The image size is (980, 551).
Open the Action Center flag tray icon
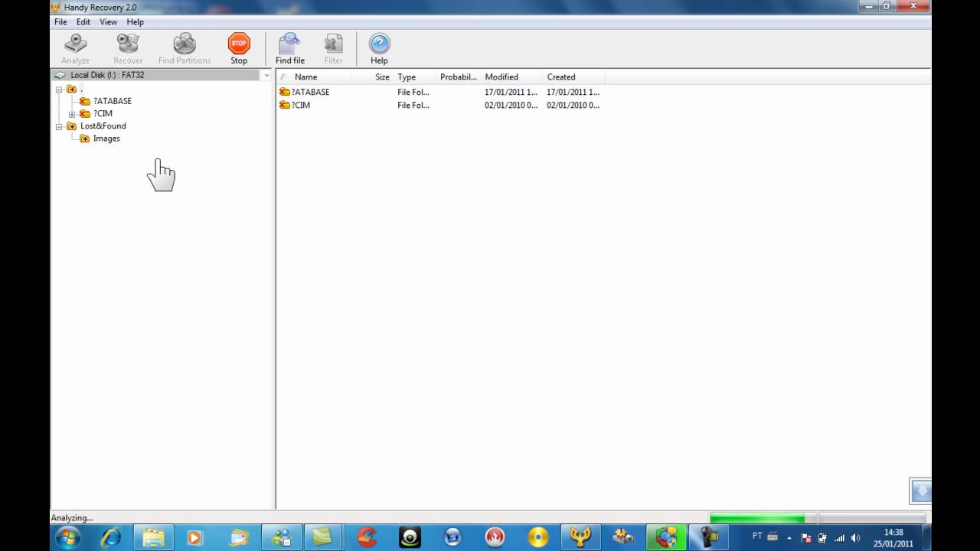[x=805, y=537]
